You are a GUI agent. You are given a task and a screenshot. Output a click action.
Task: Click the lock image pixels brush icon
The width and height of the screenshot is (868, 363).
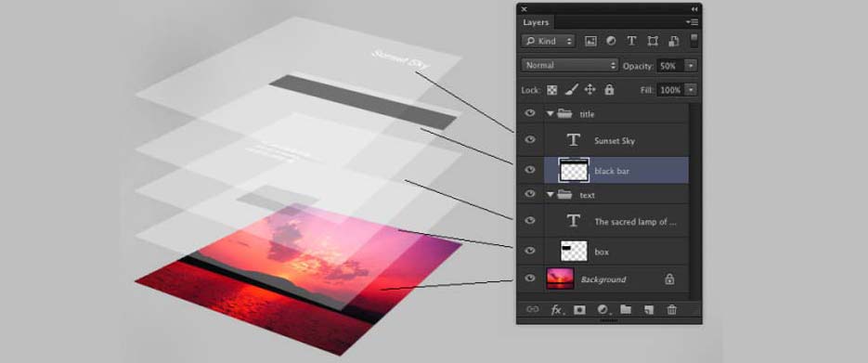pos(572,90)
